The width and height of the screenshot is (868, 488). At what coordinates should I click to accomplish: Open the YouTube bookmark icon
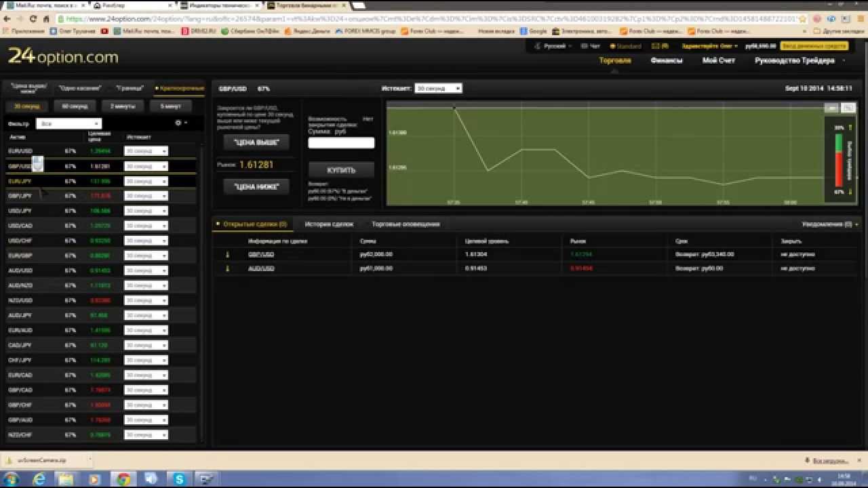[104, 31]
